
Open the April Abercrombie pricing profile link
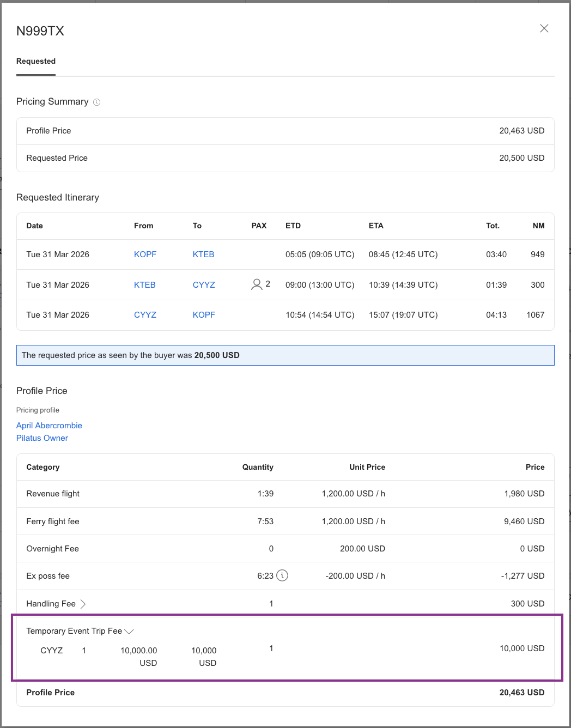click(49, 426)
